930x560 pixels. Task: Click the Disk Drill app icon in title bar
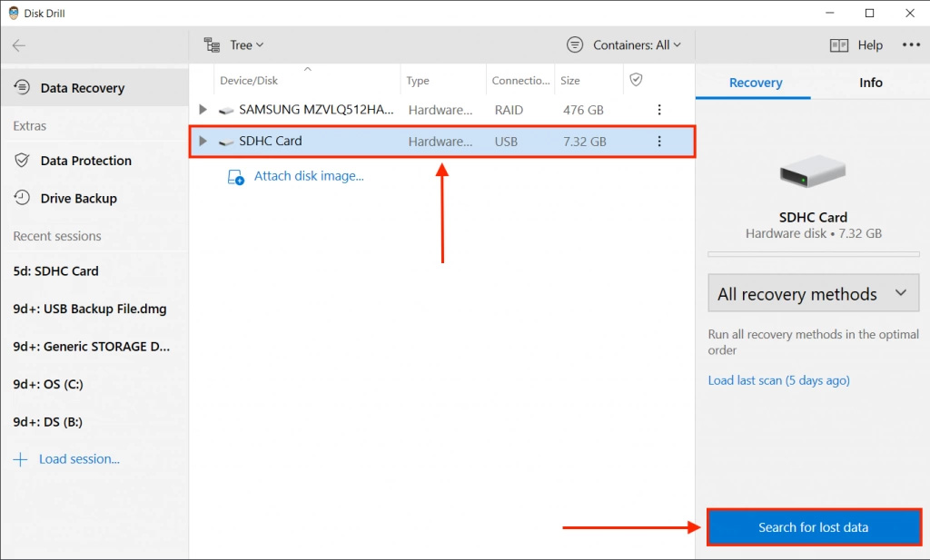click(13, 13)
